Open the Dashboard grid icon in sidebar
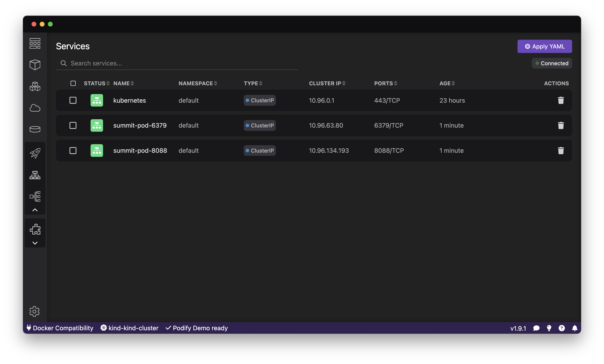 [35, 43]
